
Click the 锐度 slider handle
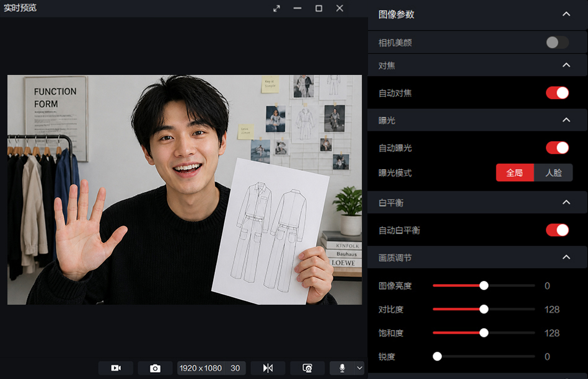tap(437, 357)
